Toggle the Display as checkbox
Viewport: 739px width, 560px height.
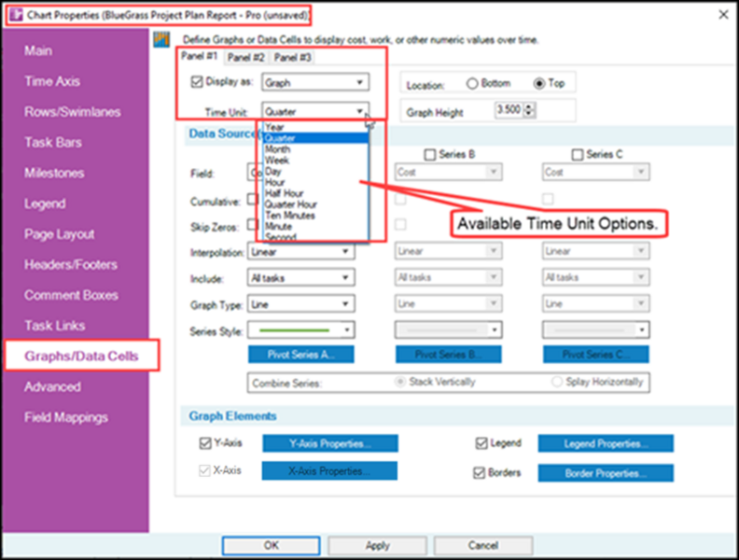coord(197,82)
